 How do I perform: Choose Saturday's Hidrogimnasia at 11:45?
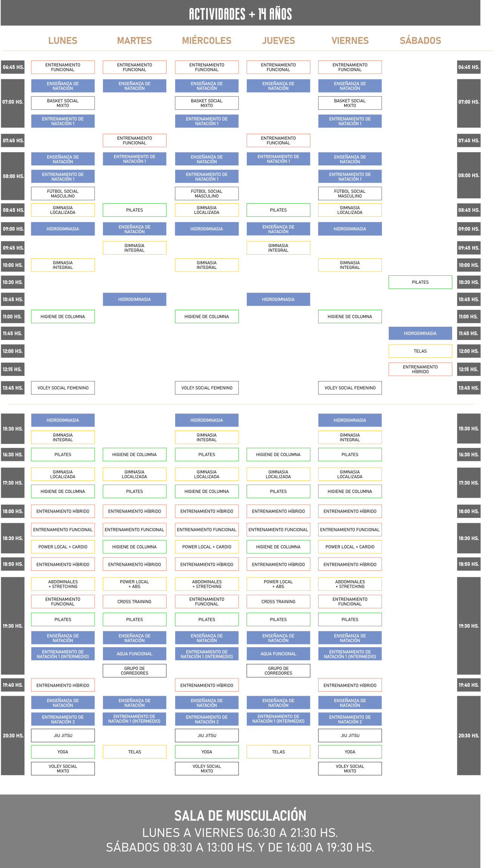pyautogui.click(x=420, y=333)
